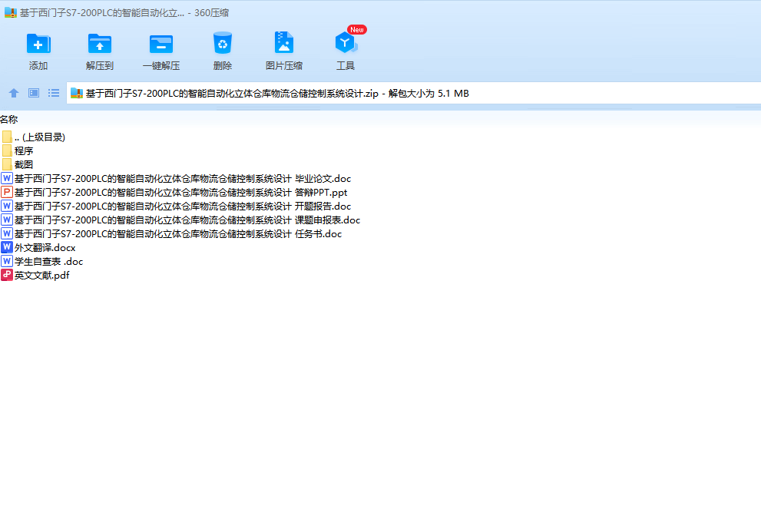The width and height of the screenshot is (761, 532).
Task: Click the Word icon of 毕业论文.doc
Action: [x=7, y=179]
